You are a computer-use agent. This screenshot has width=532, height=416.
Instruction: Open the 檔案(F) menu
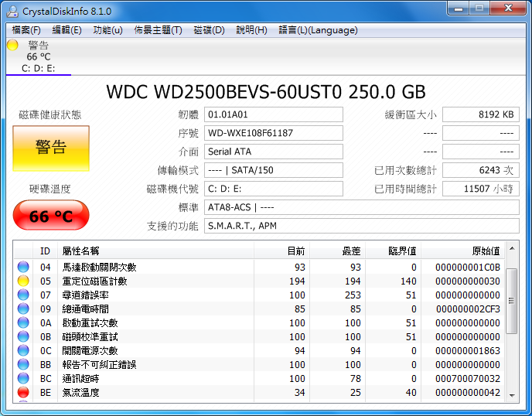26,30
